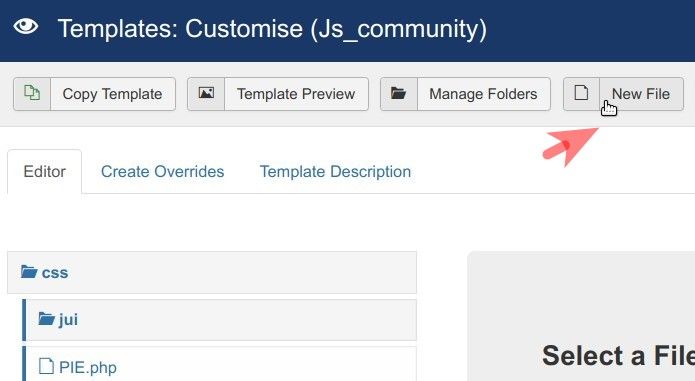Viewport: 695px width, 381px height.
Task: Click the css folder icon
Action: (x=29, y=272)
